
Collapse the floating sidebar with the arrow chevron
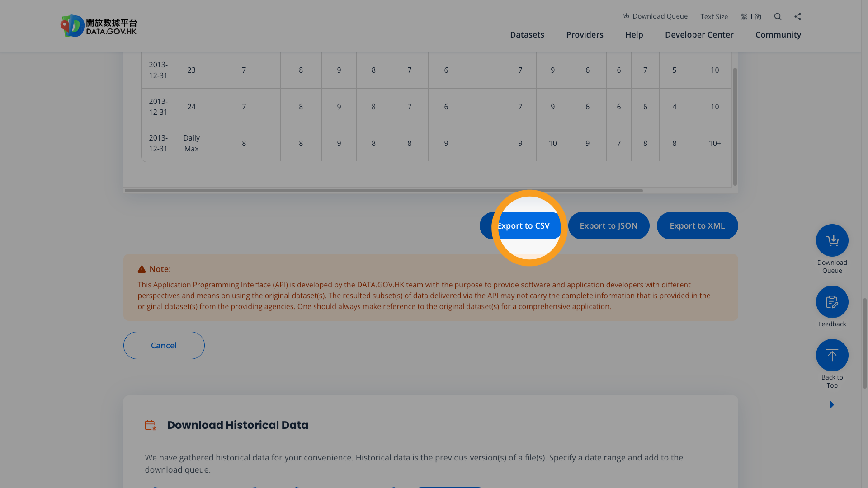coord(832,404)
